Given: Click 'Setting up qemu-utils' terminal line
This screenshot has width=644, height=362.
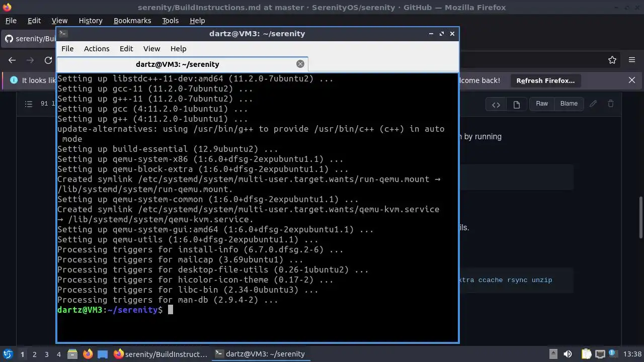Looking at the screenshot, I should (188, 240).
